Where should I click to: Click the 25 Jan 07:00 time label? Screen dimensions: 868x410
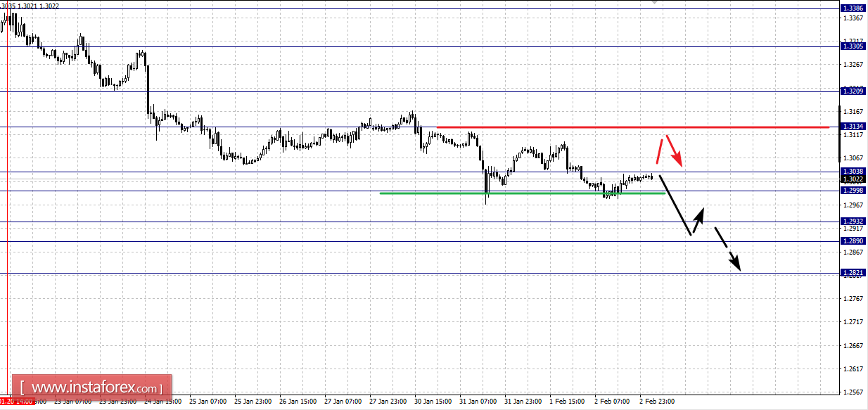pyautogui.click(x=208, y=402)
